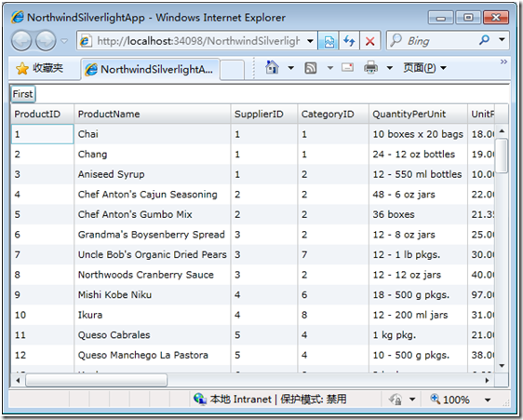
Task: Sort by QuantityPerUnit column header
Action: click(418, 115)
